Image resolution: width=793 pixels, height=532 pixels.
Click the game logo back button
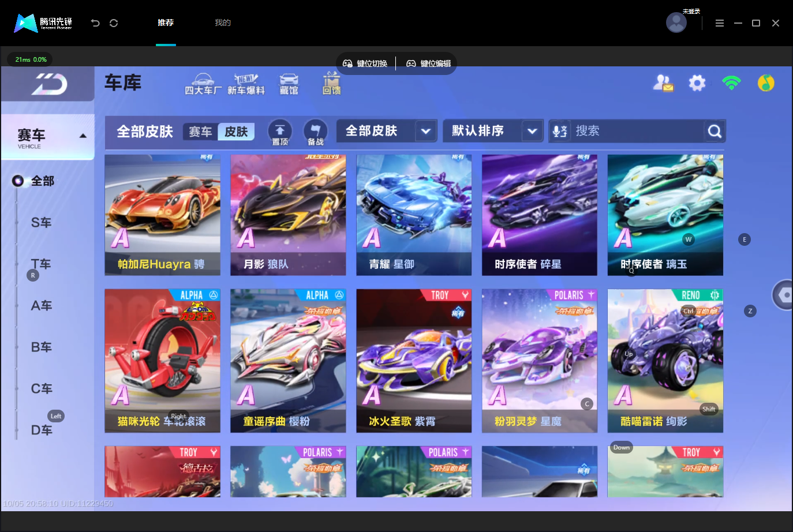point(48,84)
